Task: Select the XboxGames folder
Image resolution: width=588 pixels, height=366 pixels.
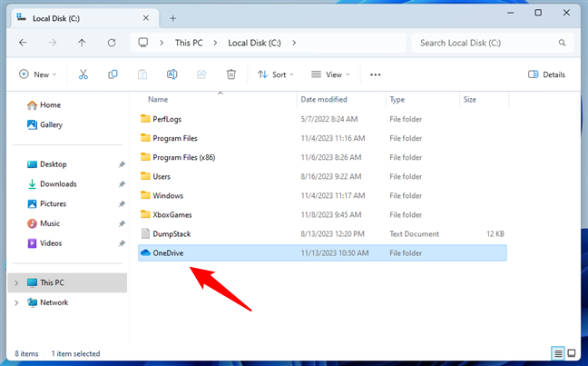Action: click(322, 214)
